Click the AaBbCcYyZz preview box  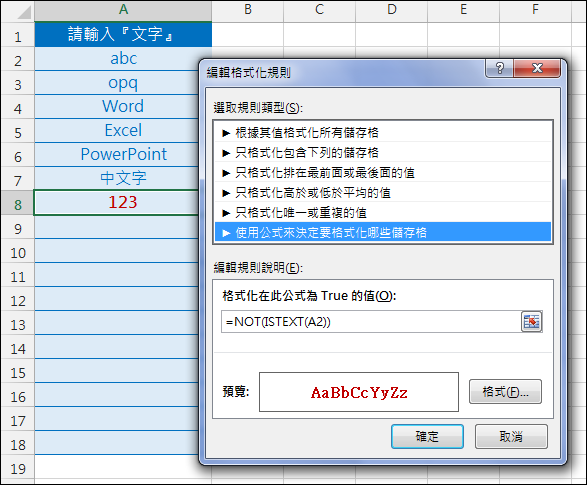359,392
